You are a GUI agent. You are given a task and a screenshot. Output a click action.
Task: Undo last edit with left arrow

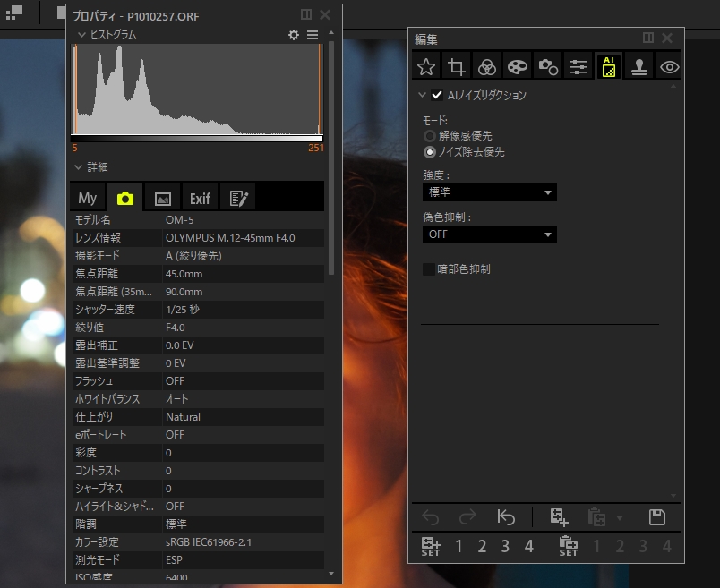click(430, 517)
